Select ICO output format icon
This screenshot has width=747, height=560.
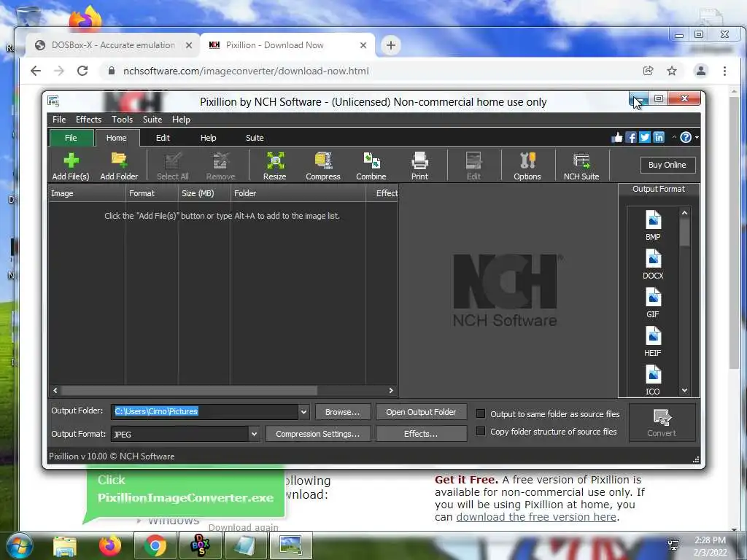(x=653, y=379)
